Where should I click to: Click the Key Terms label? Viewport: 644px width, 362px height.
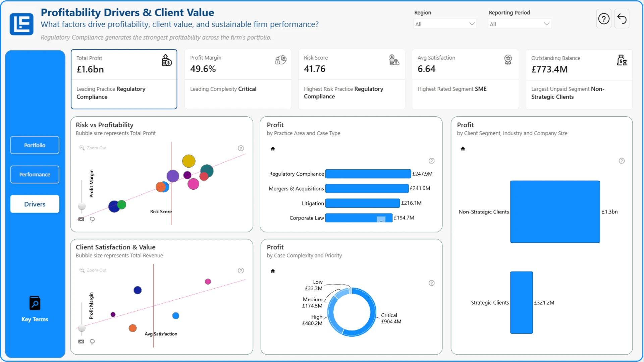pyautogui.click(x=35, y=319)
